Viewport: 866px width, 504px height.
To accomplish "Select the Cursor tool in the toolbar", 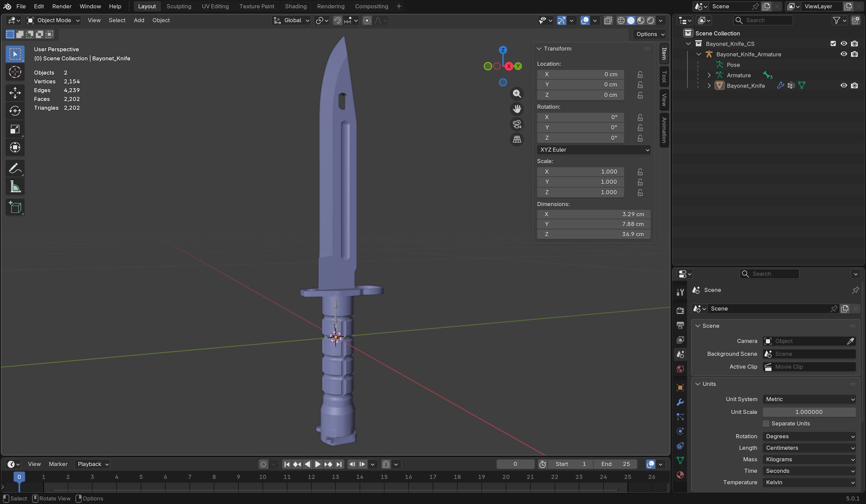I will (15, 72).
